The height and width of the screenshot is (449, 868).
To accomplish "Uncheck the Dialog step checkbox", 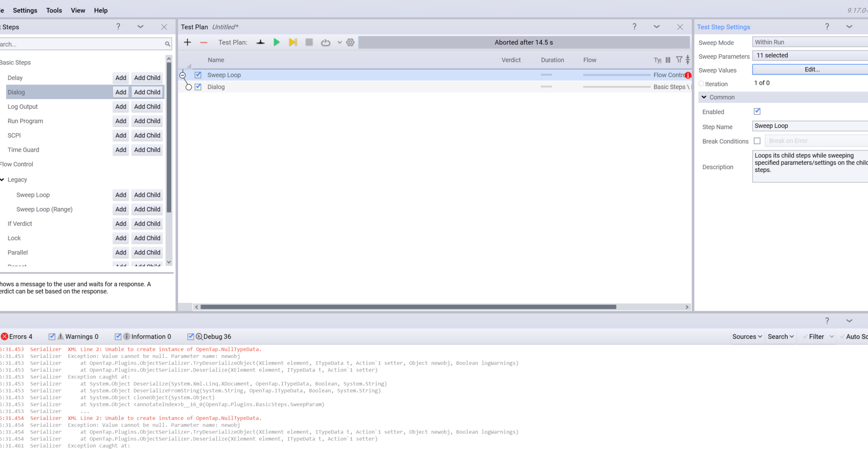I will [198, 86].
